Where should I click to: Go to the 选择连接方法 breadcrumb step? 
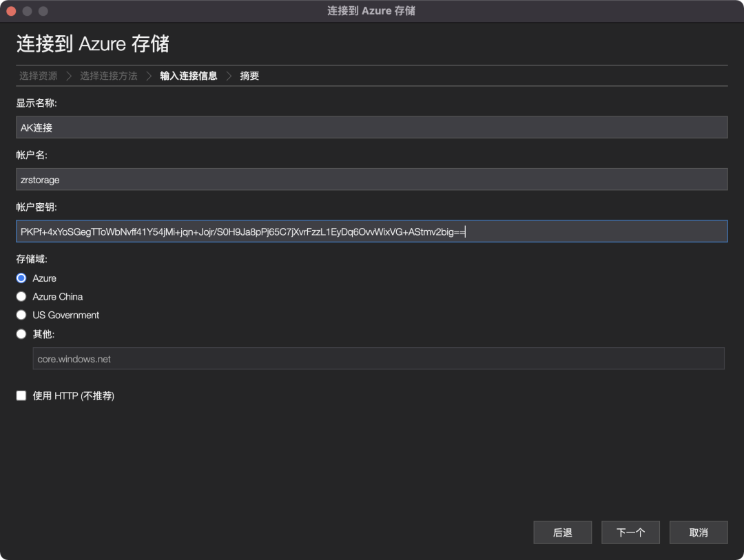point(109,76)
